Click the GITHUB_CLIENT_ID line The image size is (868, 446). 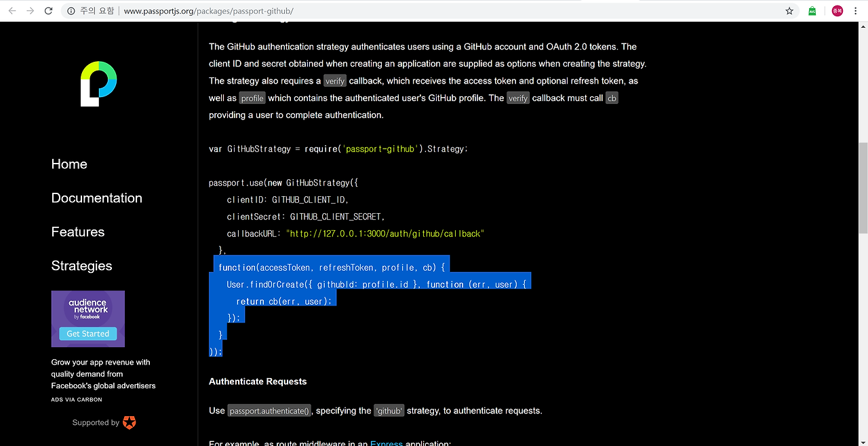288,200
